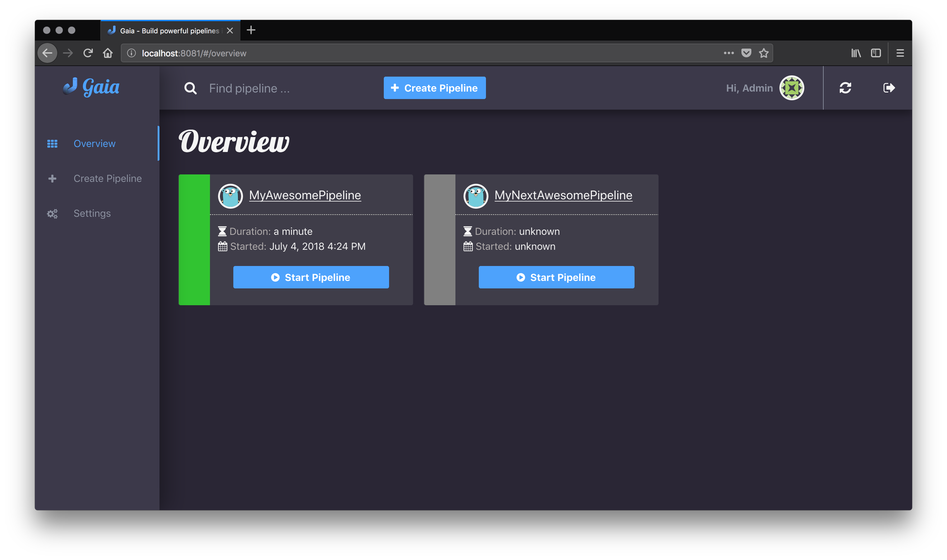947x560 pixels.
Task: Click the logout icon in header
Action: coord(888,88)
